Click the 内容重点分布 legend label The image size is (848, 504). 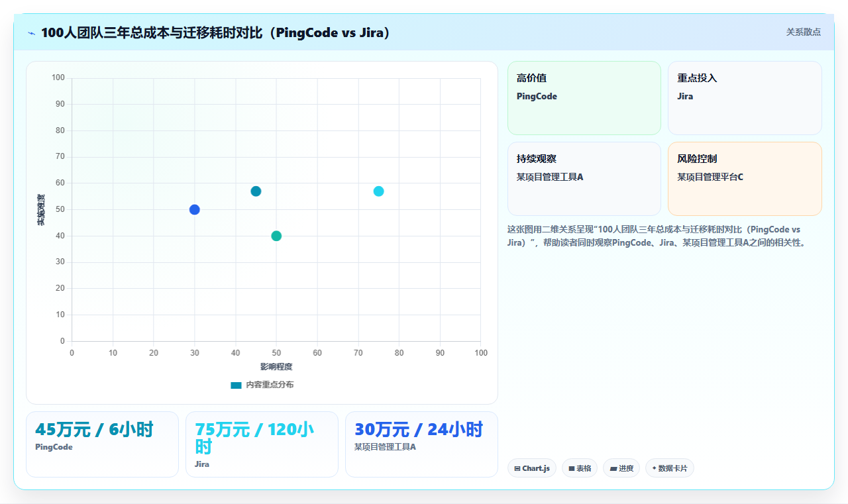(x=270, y=385)
